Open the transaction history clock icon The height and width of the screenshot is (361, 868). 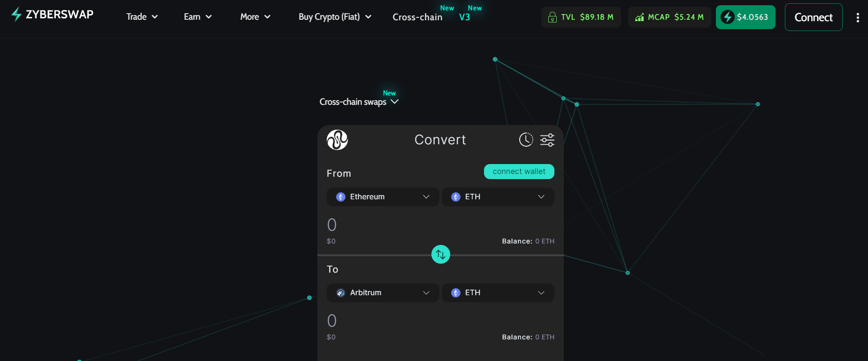click(526, 140)
